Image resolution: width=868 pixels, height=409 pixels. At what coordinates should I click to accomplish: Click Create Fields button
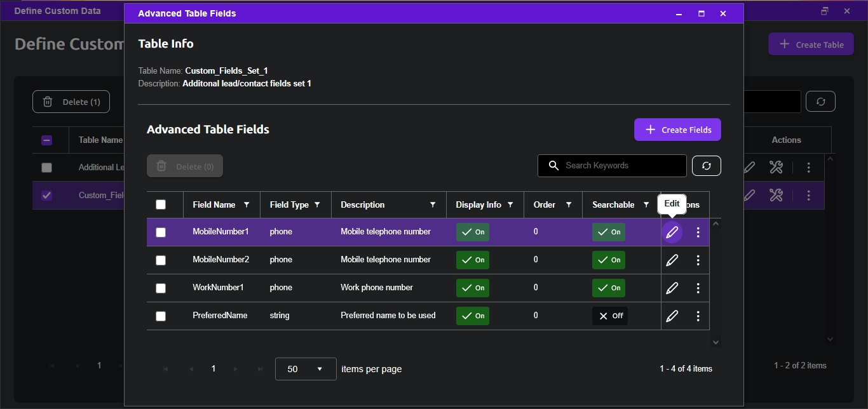click(677, 130)
